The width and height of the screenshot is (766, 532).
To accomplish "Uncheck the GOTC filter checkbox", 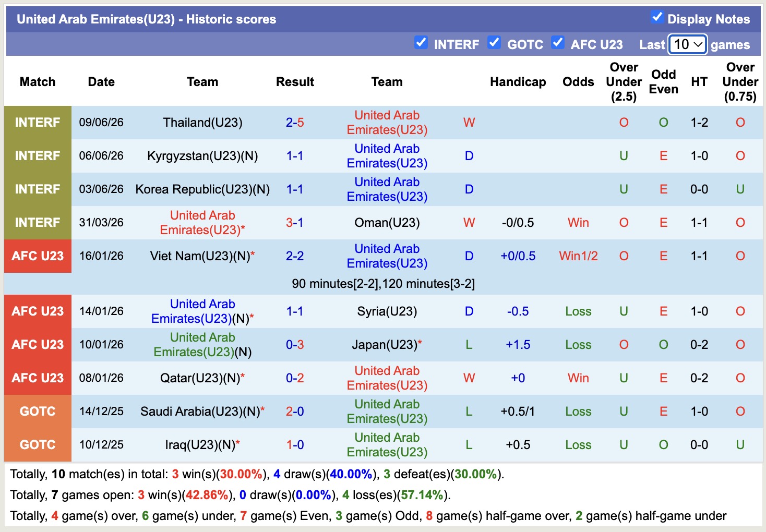I will click(x=494, y=43).
